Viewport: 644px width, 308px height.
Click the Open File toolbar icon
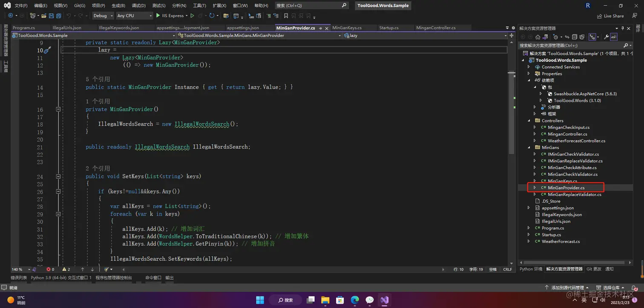pos(44,16)
